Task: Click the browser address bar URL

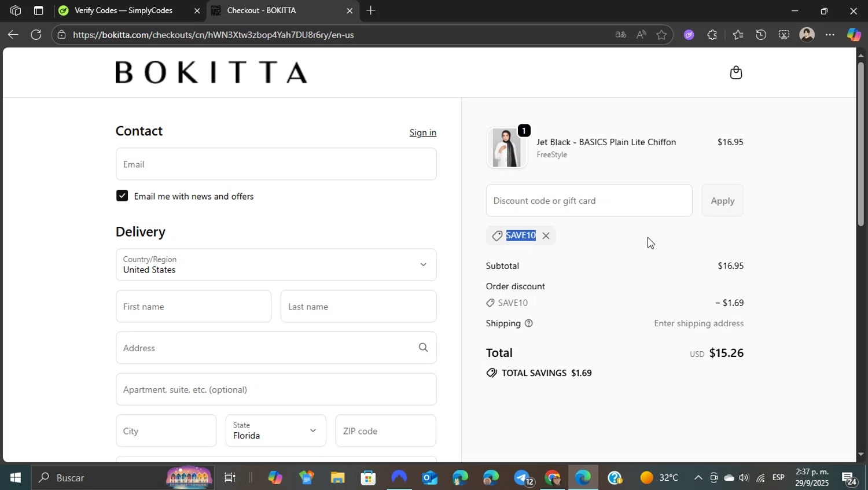Action: coord(214,35)
